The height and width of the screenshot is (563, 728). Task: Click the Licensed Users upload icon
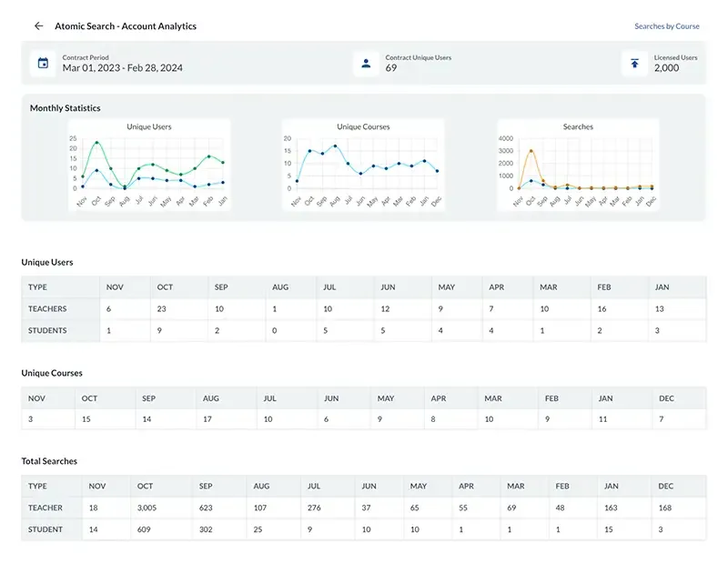[634, 63]
